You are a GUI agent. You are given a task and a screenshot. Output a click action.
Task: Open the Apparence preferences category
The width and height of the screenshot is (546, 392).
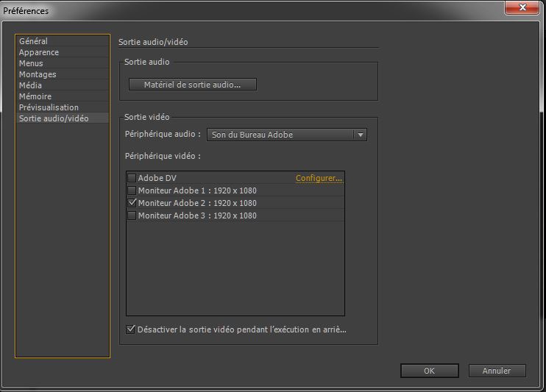[x=39, y=52]
